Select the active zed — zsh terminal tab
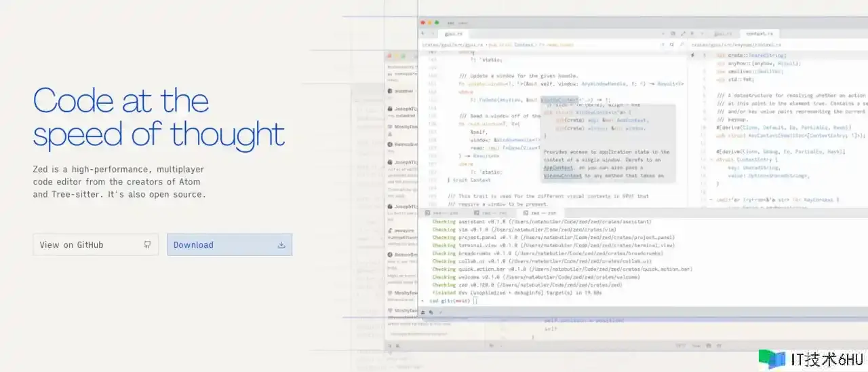 tap(540, 213)
